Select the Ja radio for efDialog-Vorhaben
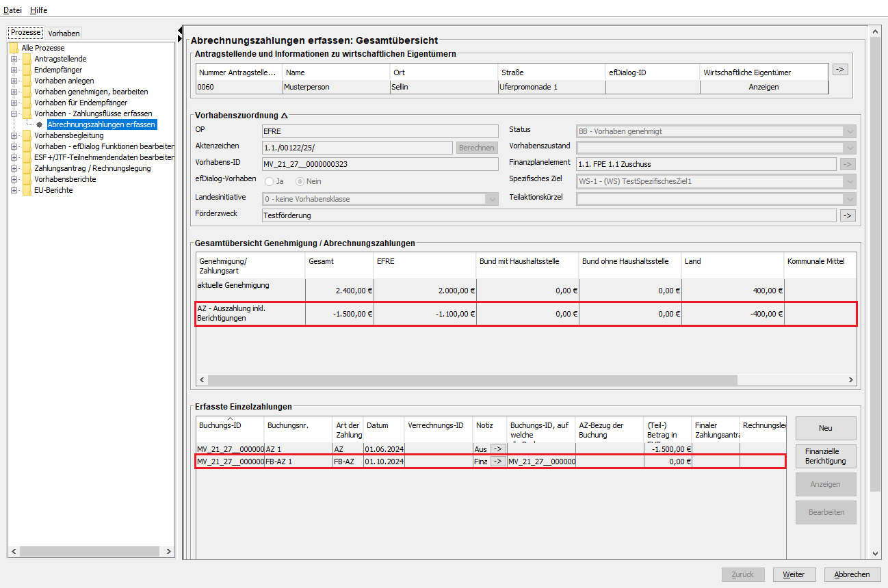This screenshot has height=588, width=888. tap(269, 181)
